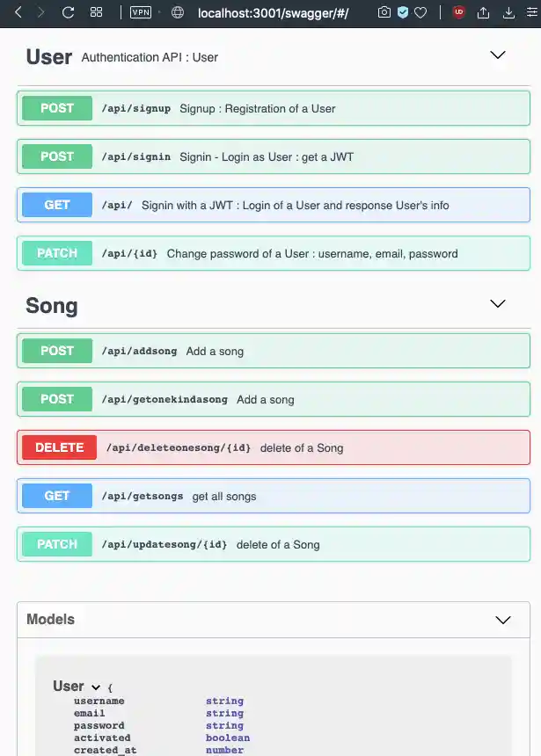
Task: Collapse the Models panel chevron
Action: (503, 620)
